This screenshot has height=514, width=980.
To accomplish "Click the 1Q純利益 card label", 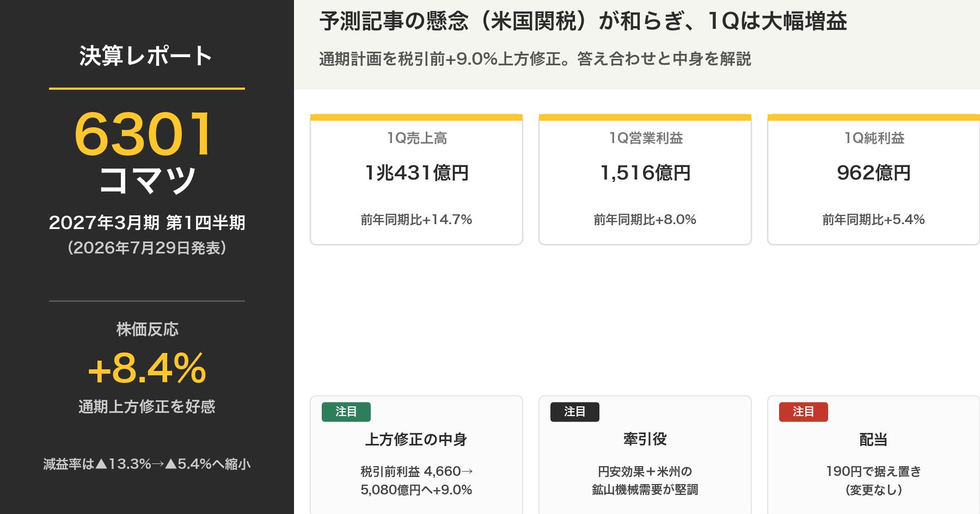I will point(874,138).
